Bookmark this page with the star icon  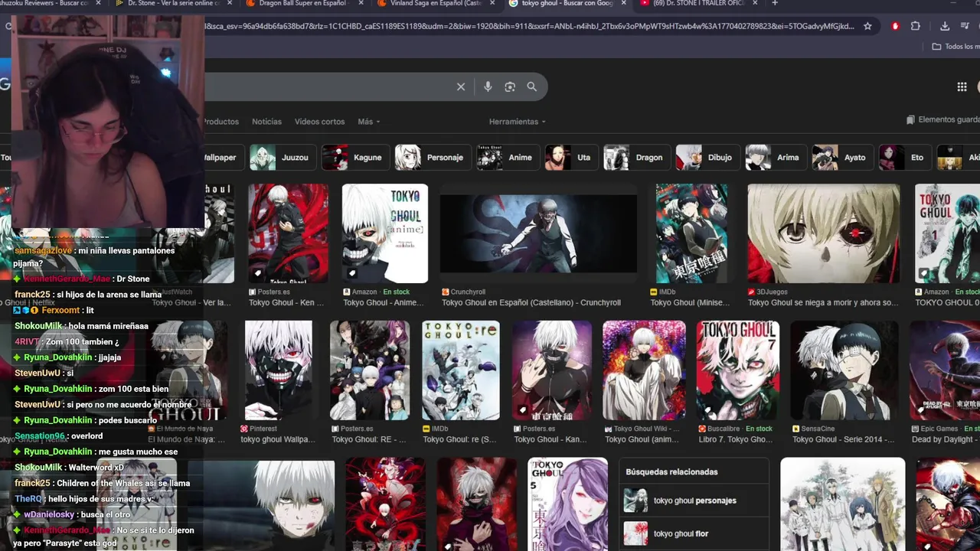click(x=867, y=26)
